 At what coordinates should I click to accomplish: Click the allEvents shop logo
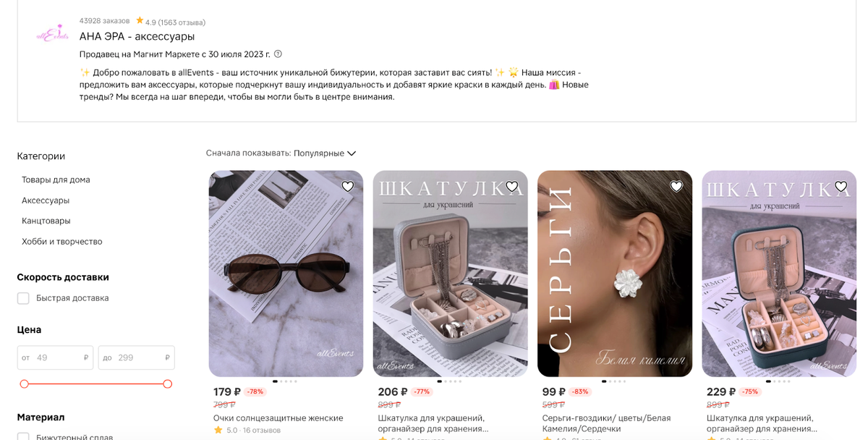(x=52, y=35)
